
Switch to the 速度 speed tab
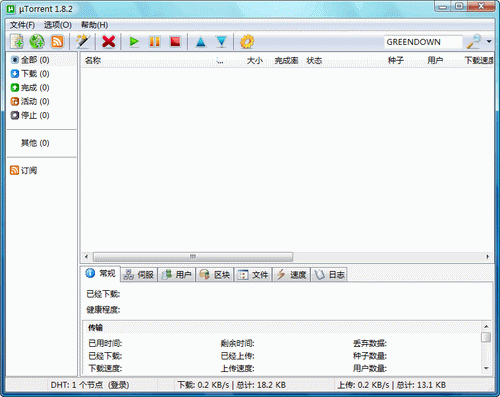tap(291, 275)
